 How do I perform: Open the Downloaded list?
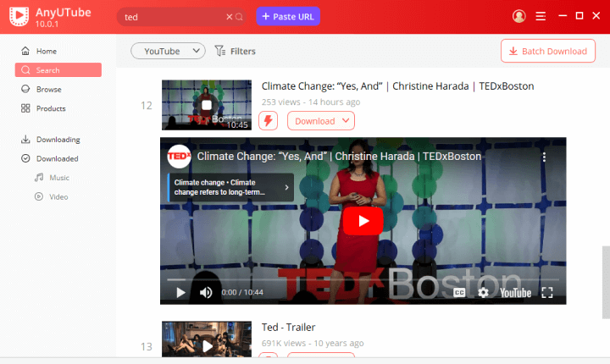coord(49,158)
